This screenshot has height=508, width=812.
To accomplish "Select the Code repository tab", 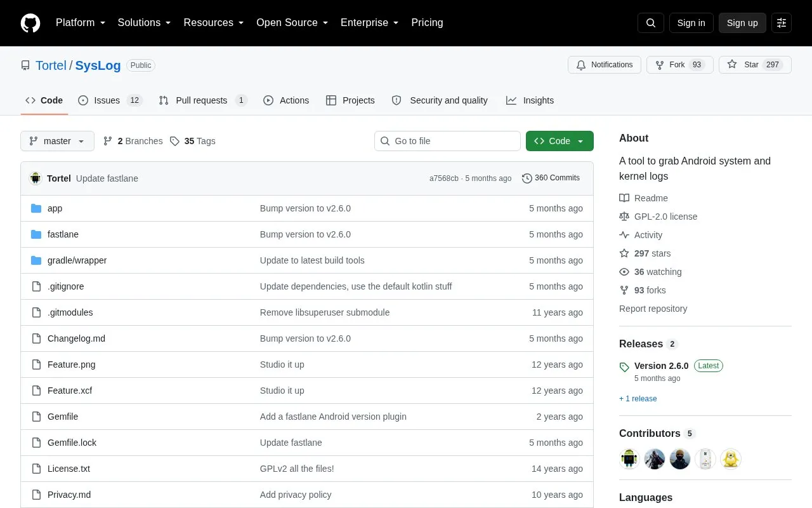I will (x=44, y=100).
